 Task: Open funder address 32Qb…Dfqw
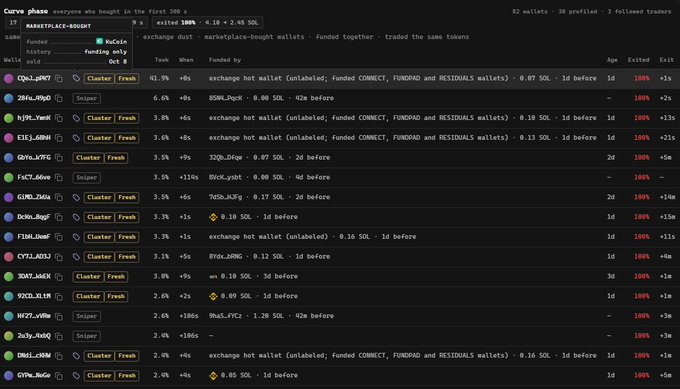(226, 157)
